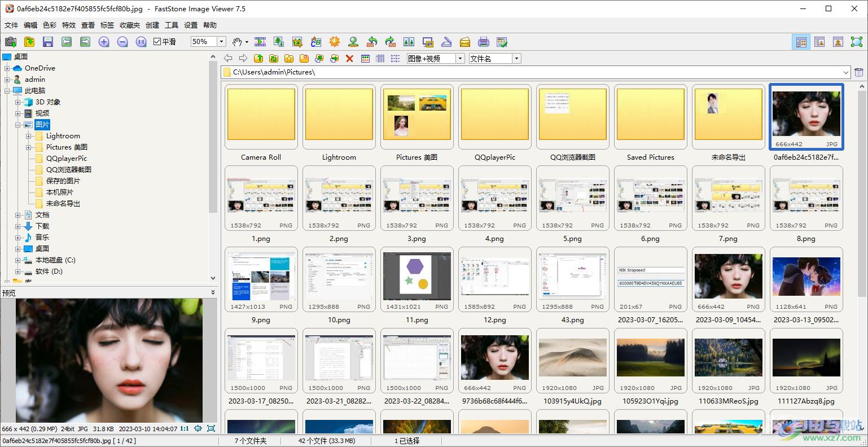The height and width of the screenshot is (447, 868).
Task: Open the 色彩 menu
Action: coord(50,25)
